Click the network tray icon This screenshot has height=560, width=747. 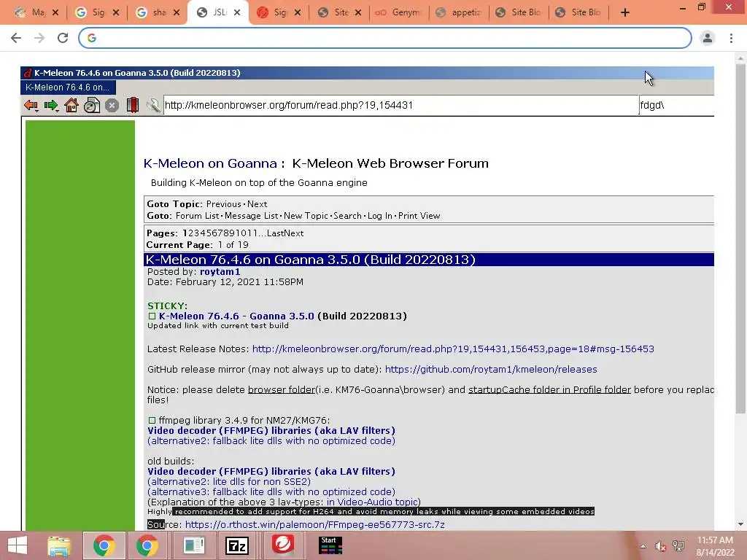point(678,546)
